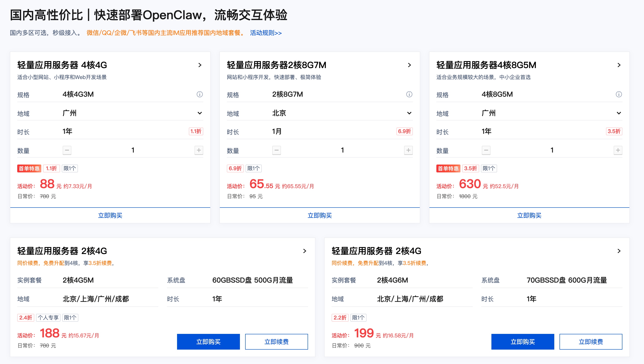
Task: Select the 1年 duration on 4核8G5M card
Action: pos(486,131)
